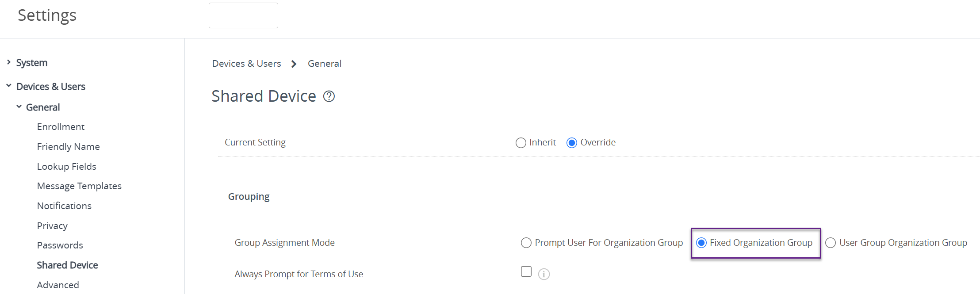Expand the System tree section

(9, 62)
